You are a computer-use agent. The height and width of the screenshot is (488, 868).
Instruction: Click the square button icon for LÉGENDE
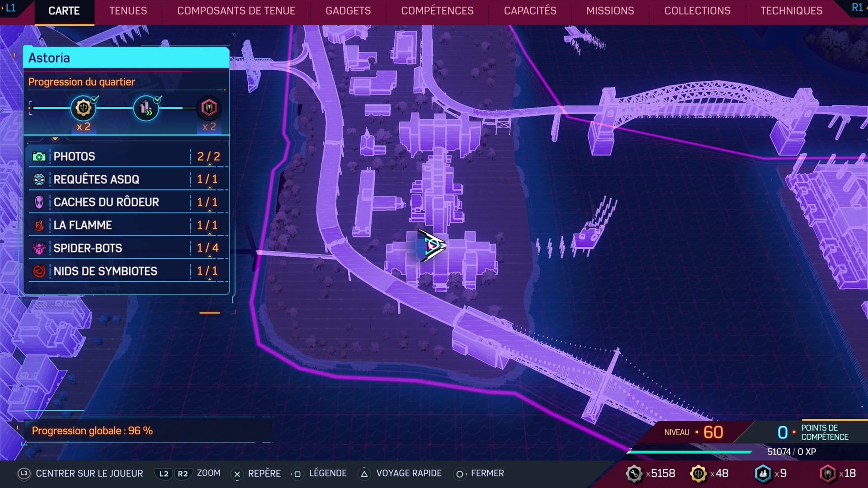(x=297, y=474)
